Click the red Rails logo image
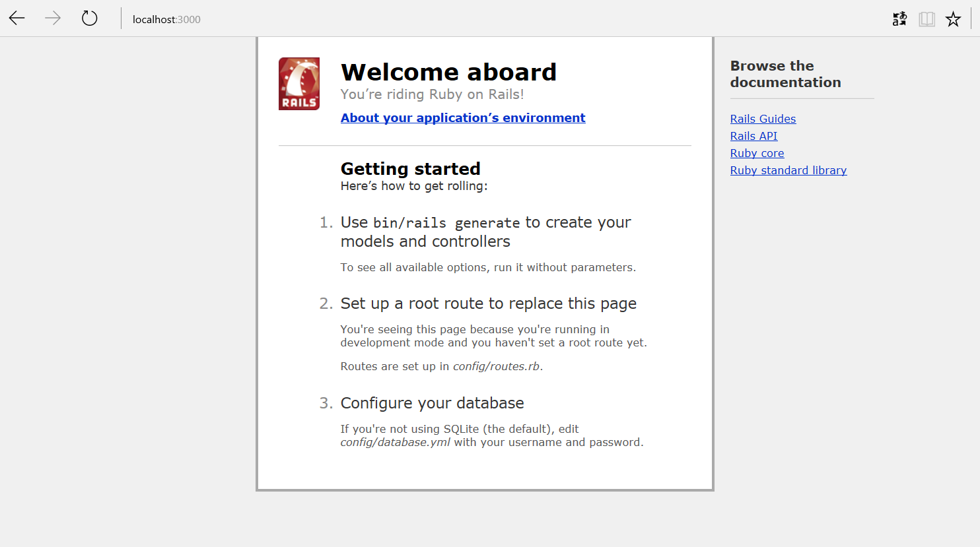 pyautogui.click(x=299, y=84)
